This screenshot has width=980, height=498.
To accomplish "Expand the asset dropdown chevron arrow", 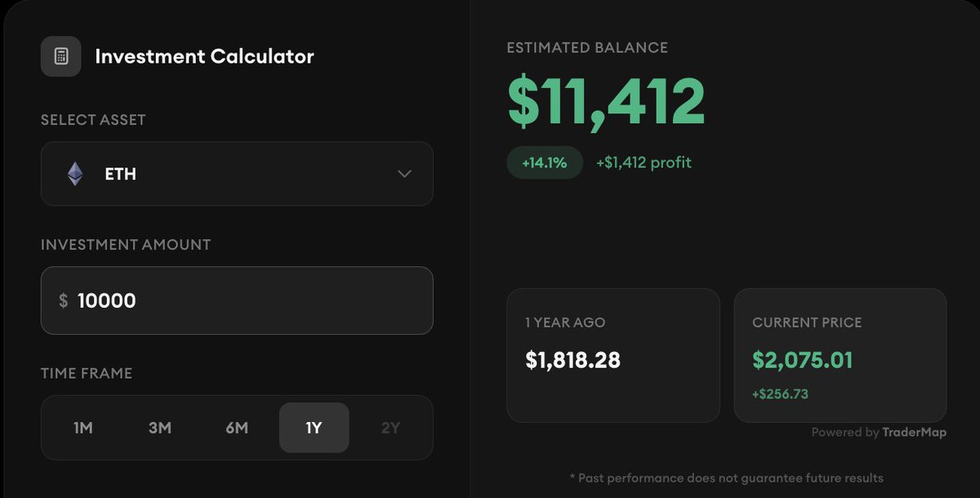I will [403, 174].
